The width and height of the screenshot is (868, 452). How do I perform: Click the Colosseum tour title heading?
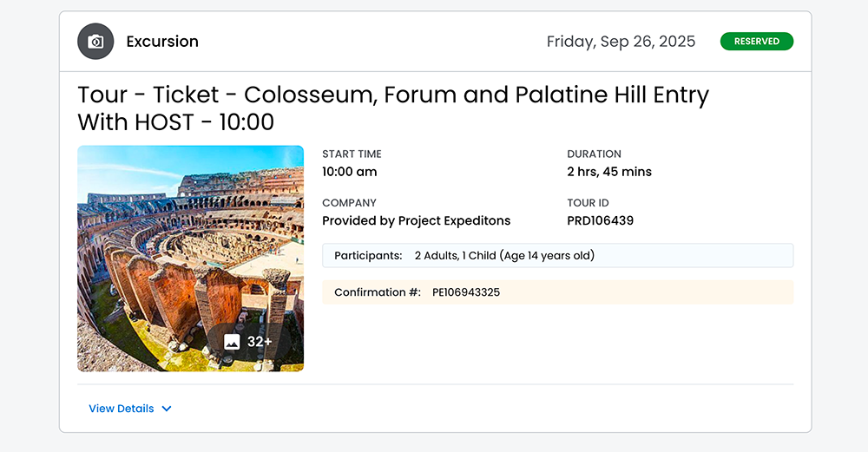coord(393,108)
